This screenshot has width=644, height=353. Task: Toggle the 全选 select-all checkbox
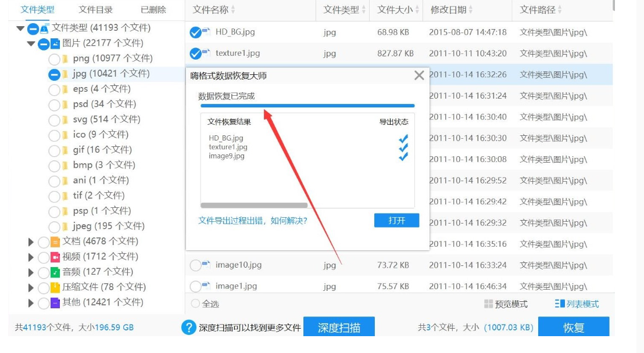[x=195, y=304]
